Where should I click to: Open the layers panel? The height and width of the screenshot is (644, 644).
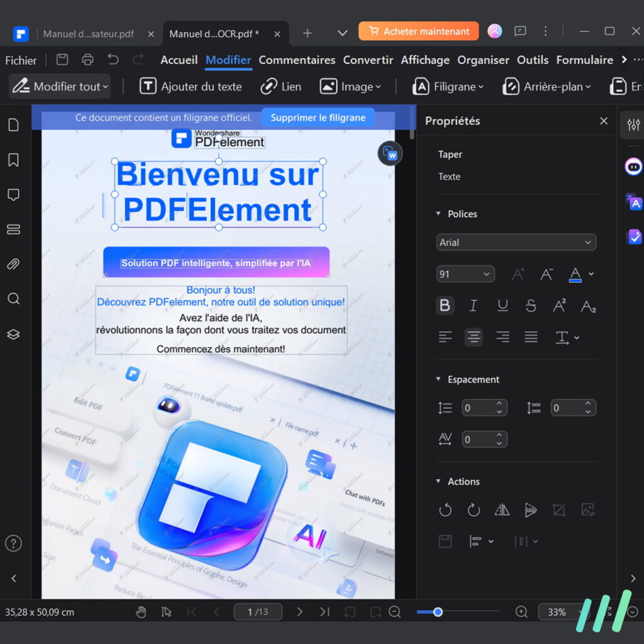[14, 335]
